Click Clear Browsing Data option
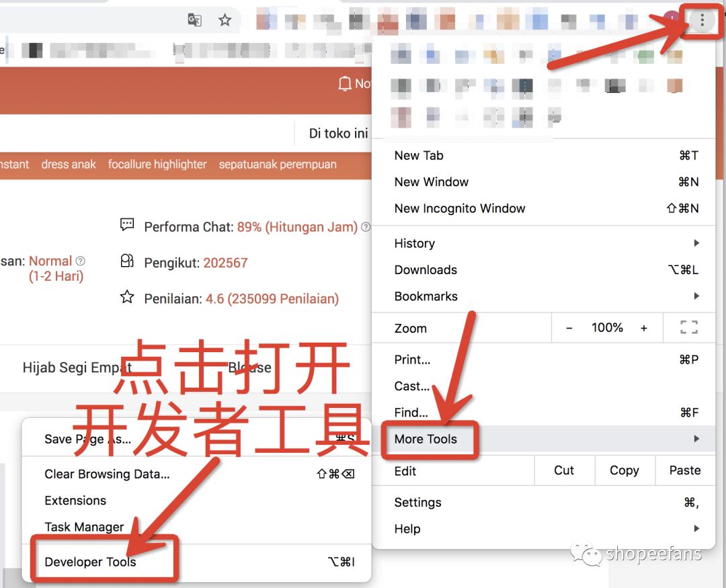The height and width of the screenshot is (588, 726). coord(106,474)
